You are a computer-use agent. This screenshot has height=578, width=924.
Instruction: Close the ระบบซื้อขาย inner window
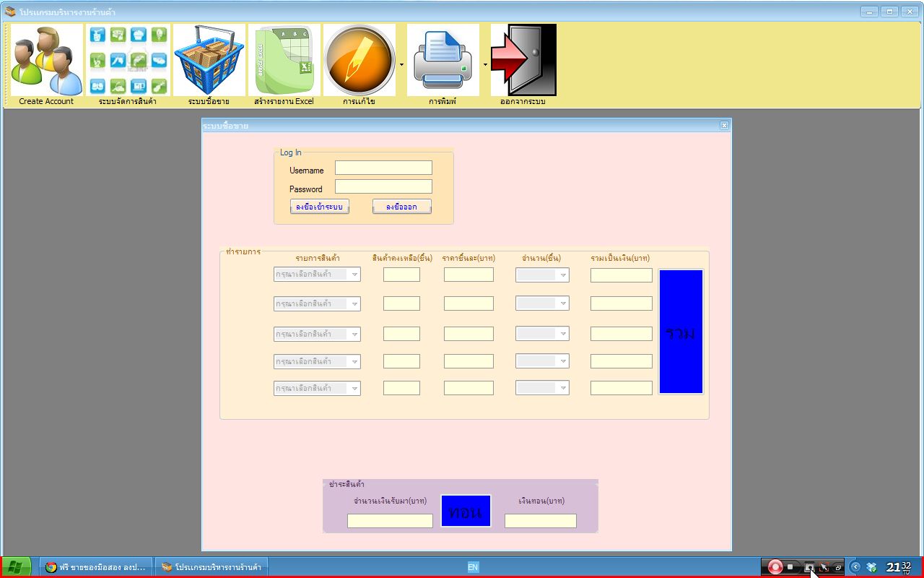pos(724,125)
